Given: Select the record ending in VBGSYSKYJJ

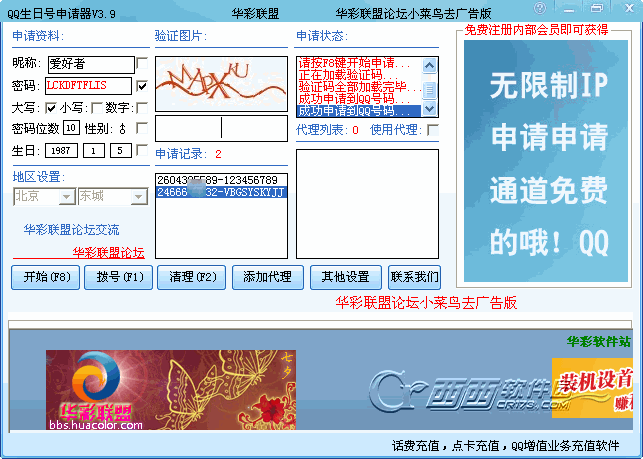Looking at the screenshot, I should (x=221, y=192).
